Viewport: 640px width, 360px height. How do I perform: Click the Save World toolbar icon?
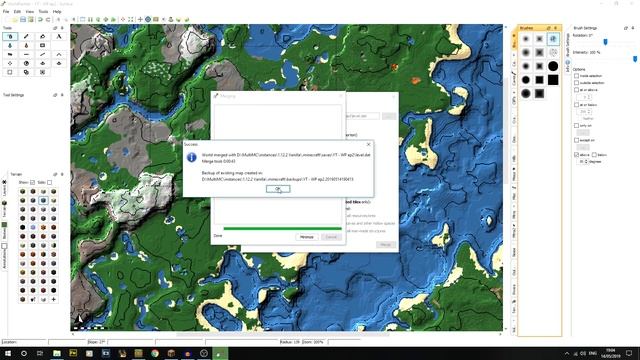[x=23, y=19]
